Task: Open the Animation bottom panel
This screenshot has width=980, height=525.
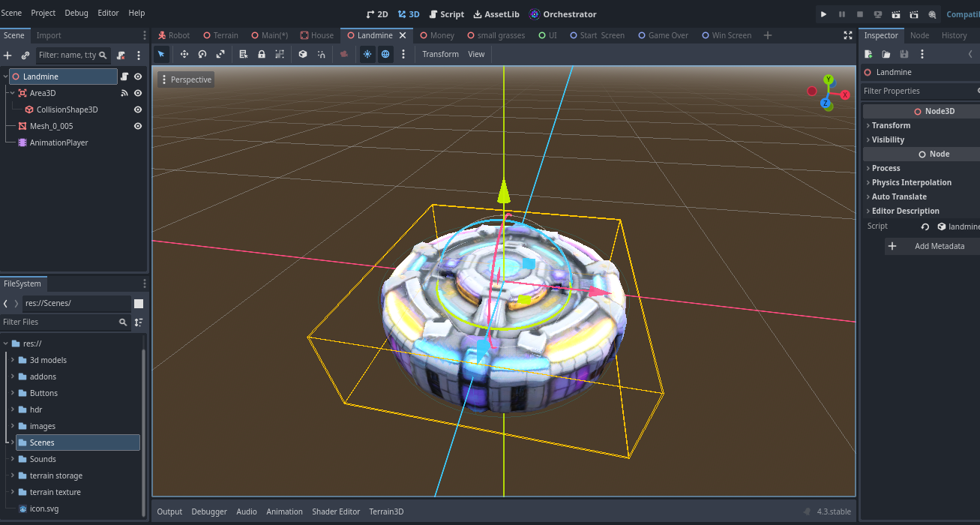Action: pyautogui.click(x=284, y=511)
